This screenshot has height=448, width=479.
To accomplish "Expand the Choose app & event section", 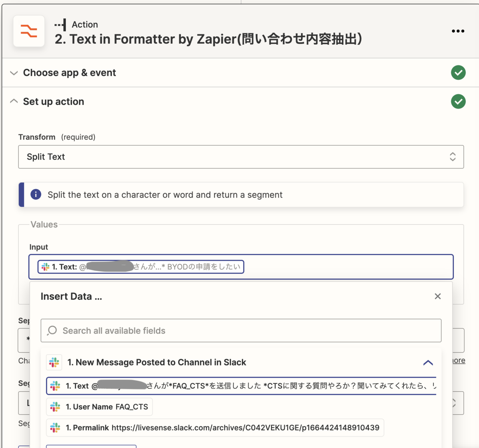I will pyautogui.click(x=14, y=73).
